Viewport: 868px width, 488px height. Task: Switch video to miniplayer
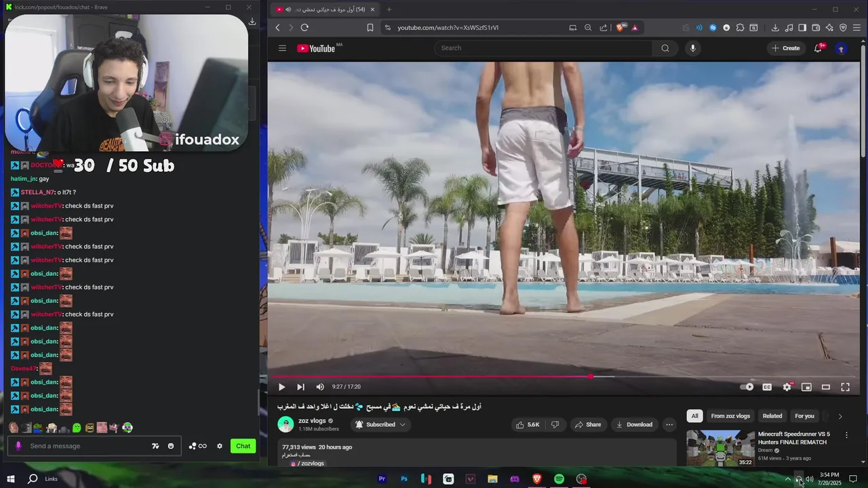(806, 387)
